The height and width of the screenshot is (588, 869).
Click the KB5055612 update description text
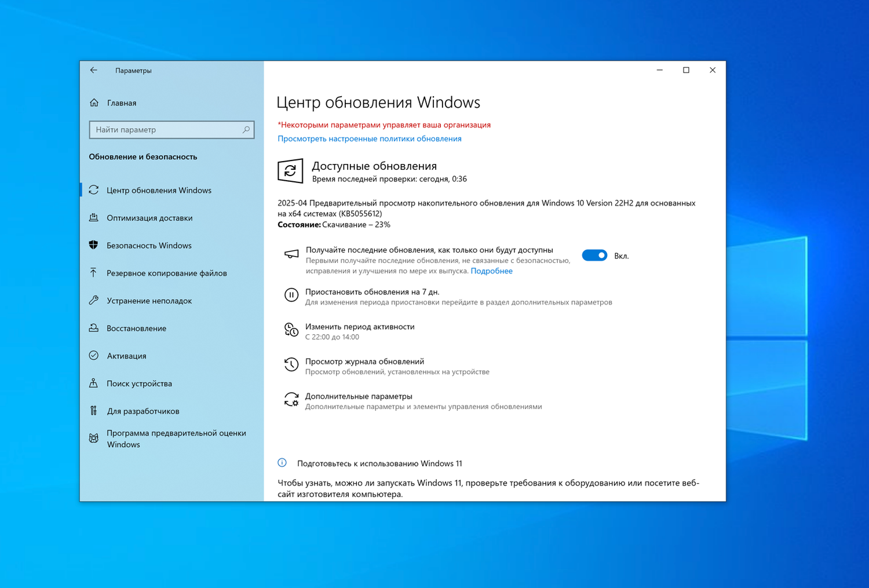[x=487, y=208]
